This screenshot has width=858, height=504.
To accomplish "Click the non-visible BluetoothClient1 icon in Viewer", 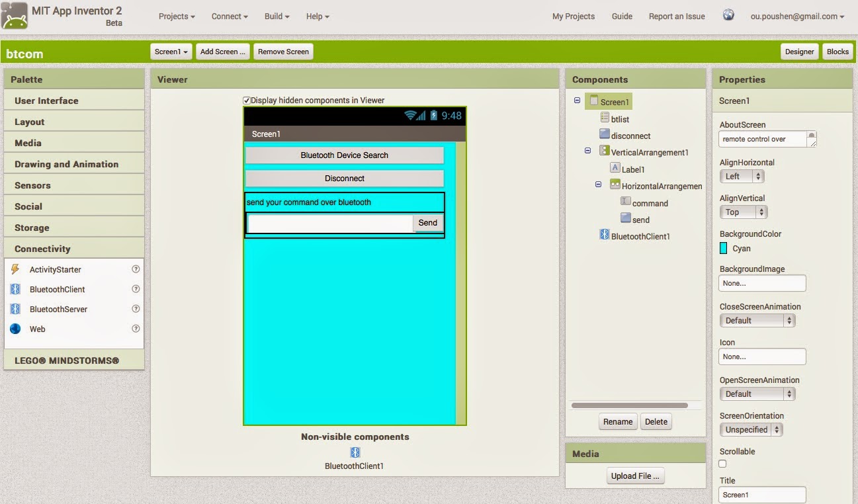I will coord(355,452).
